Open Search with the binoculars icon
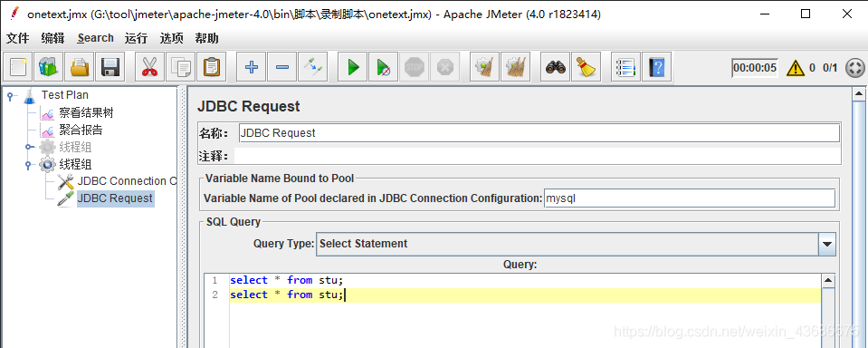This screenshot has width=868, height=348. point(555,68)
